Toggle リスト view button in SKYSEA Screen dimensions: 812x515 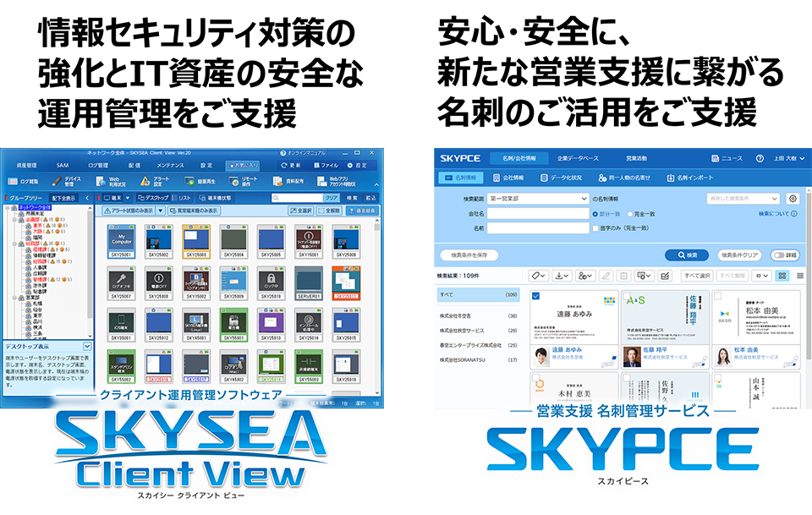[x=181, y=198]
